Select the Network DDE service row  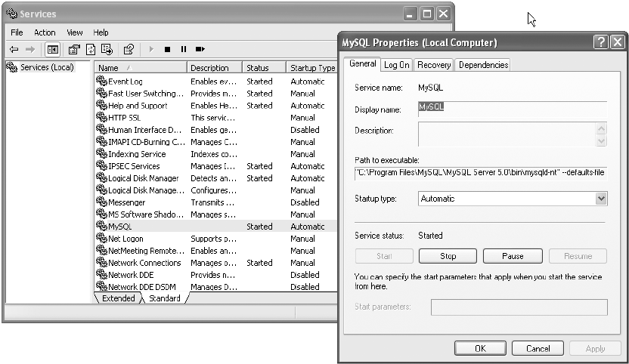215,275
